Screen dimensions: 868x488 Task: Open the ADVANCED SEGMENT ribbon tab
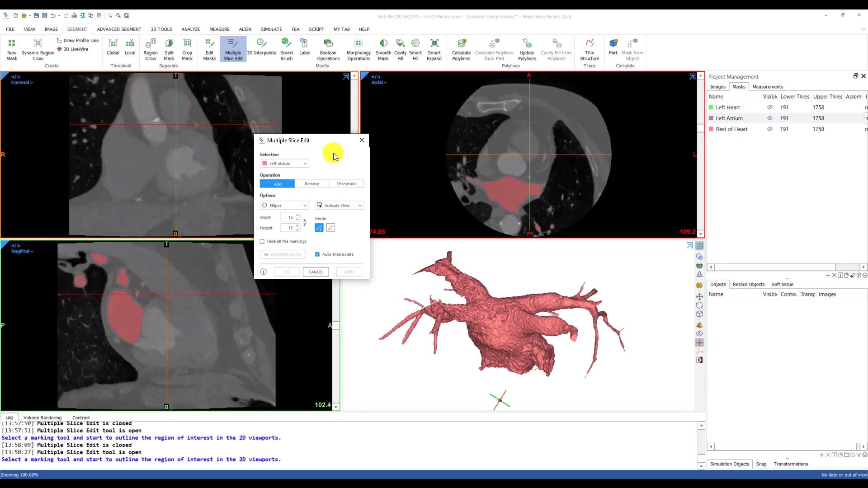pos(119,29)
